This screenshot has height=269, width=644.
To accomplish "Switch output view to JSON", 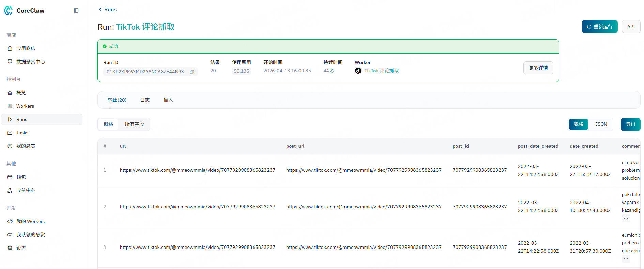I will pos(601,124).
